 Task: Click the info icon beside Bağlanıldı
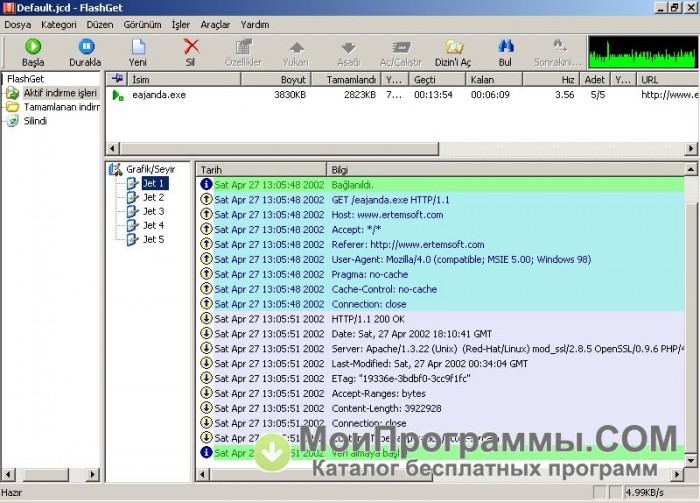click(x=206, y=184)
